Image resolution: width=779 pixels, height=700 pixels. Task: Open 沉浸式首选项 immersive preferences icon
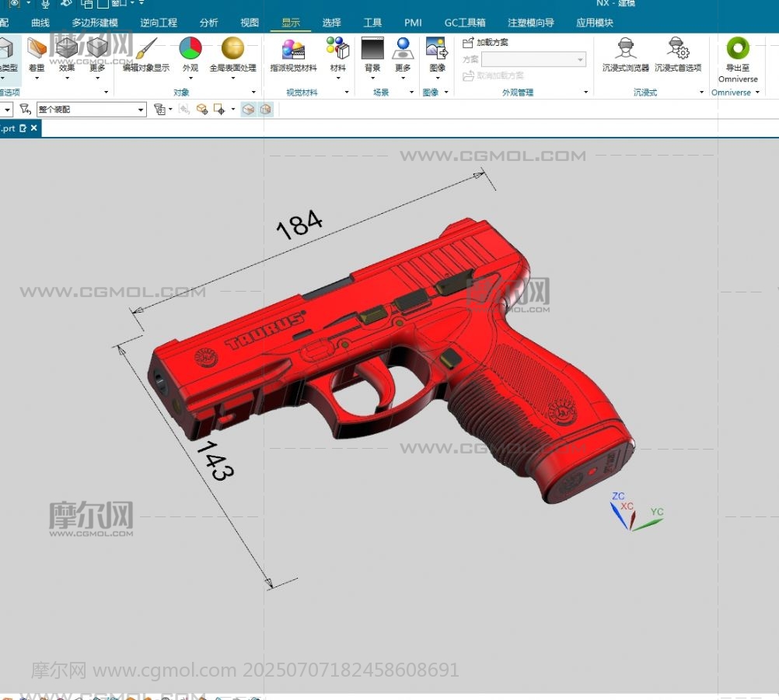click(678, 48)
